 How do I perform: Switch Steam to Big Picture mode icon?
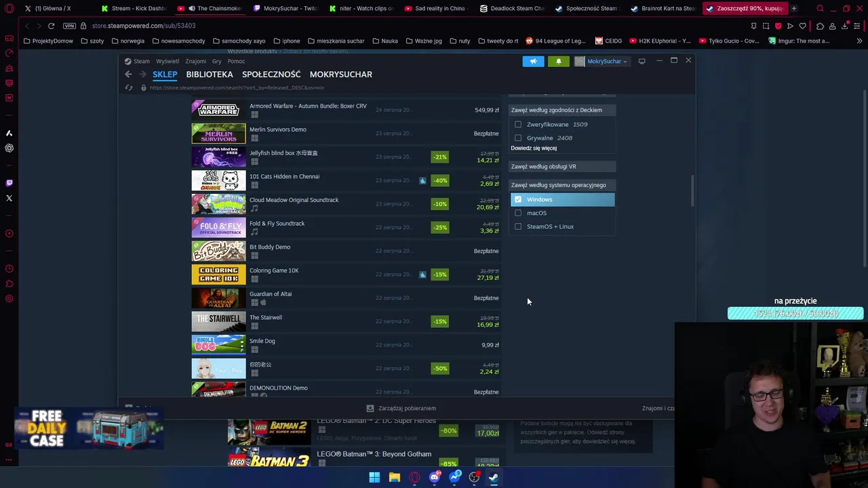642,61
